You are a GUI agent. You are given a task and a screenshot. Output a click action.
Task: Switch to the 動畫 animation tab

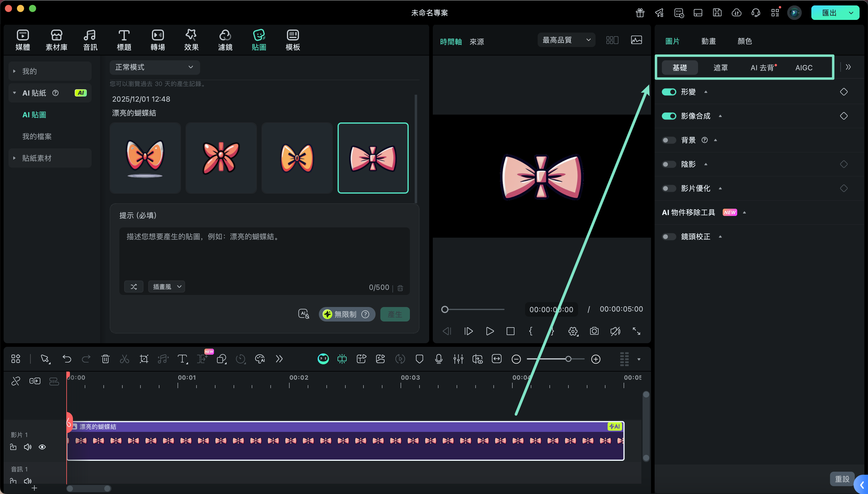pyautogui.click(x=708, y=41)
